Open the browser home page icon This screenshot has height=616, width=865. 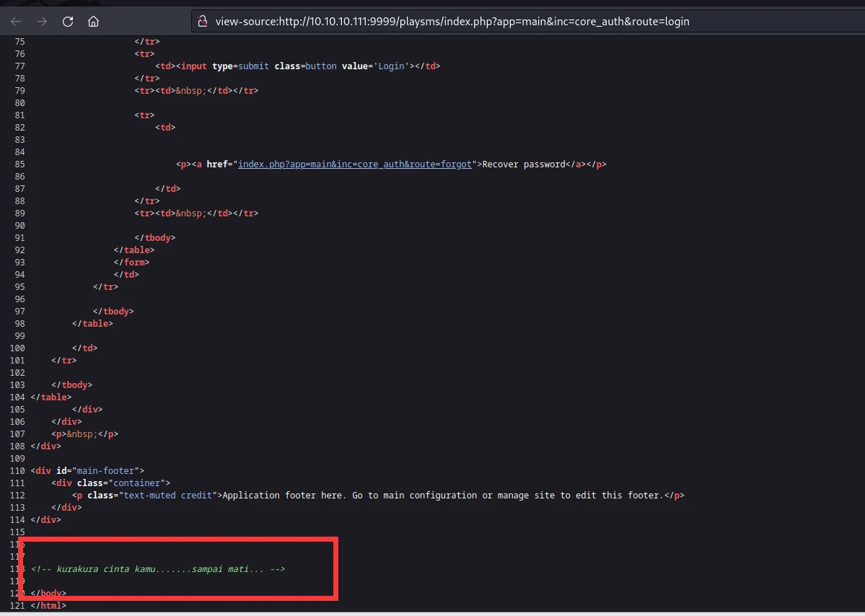[93, 22]
